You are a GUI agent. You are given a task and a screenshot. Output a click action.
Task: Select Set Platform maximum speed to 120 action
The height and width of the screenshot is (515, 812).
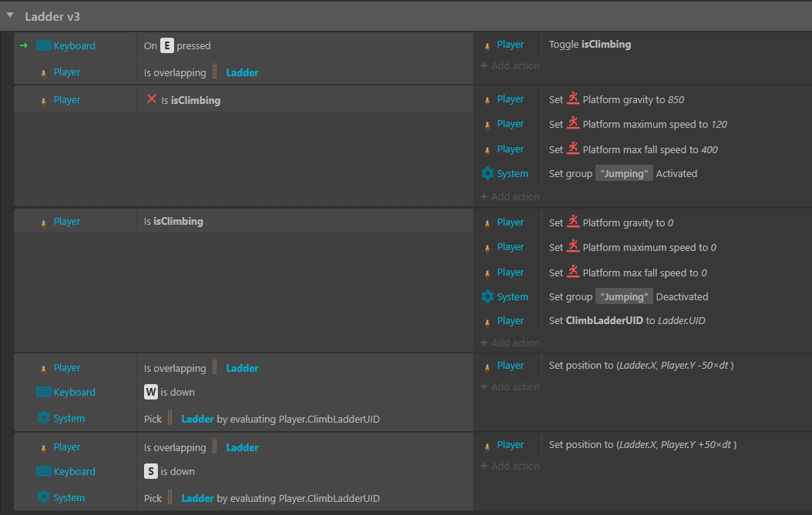(x=638, y=124)
